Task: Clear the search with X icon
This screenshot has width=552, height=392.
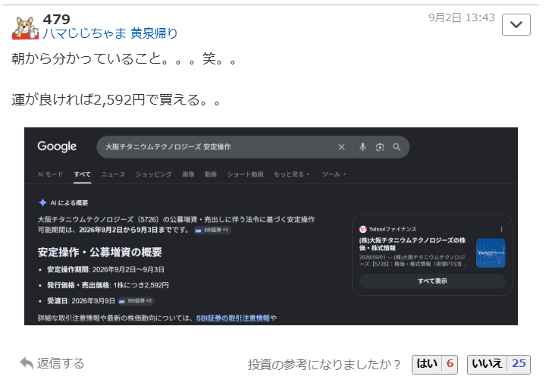Action: click(341, 147)
